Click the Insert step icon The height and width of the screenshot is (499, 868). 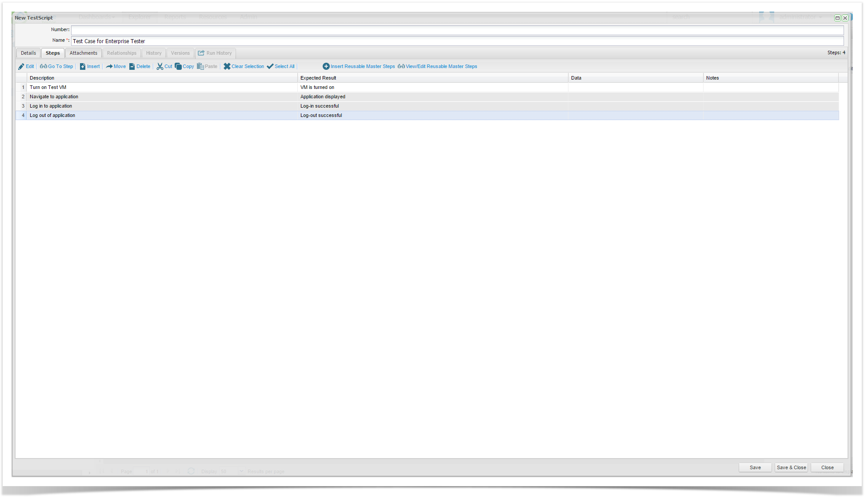[x=83, y=67]
